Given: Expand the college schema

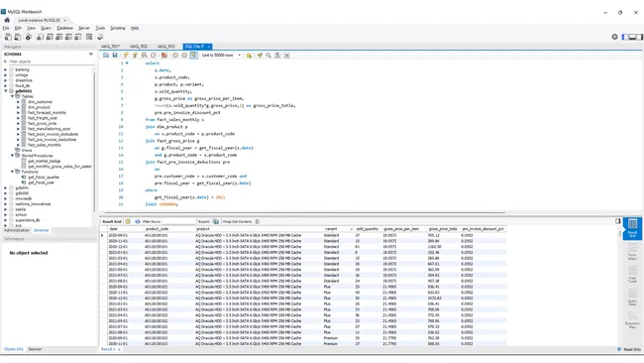Looking at the screenshot, I should [5, 74].
